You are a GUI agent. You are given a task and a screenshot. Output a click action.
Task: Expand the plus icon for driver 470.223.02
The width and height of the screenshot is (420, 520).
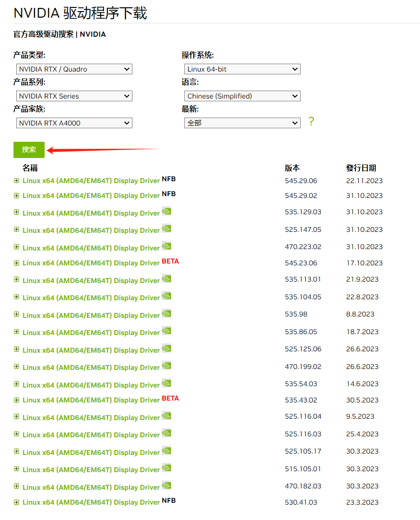tap(17, 247)
